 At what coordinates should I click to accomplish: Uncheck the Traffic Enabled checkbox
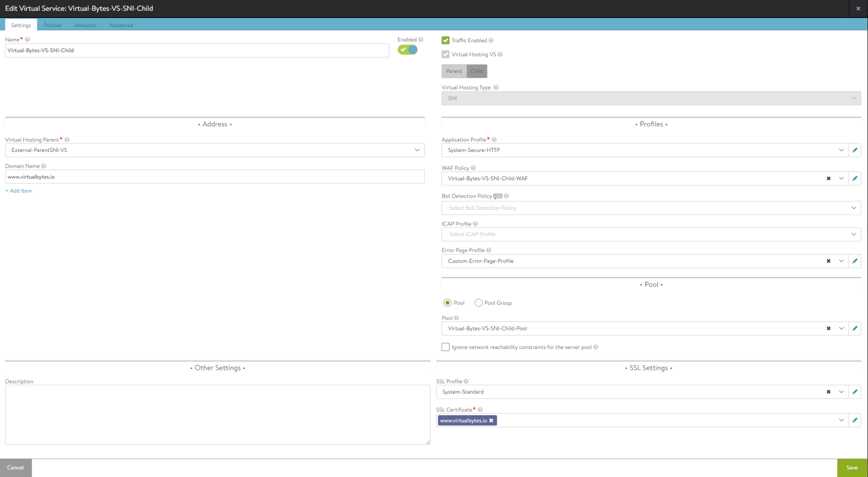coord(446,40)
